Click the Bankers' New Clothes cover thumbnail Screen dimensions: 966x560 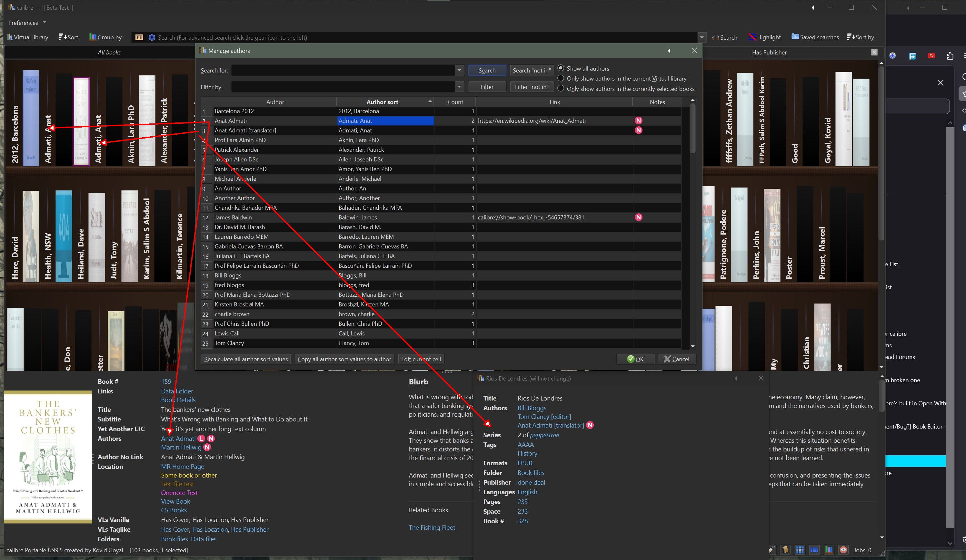[48, 457]
